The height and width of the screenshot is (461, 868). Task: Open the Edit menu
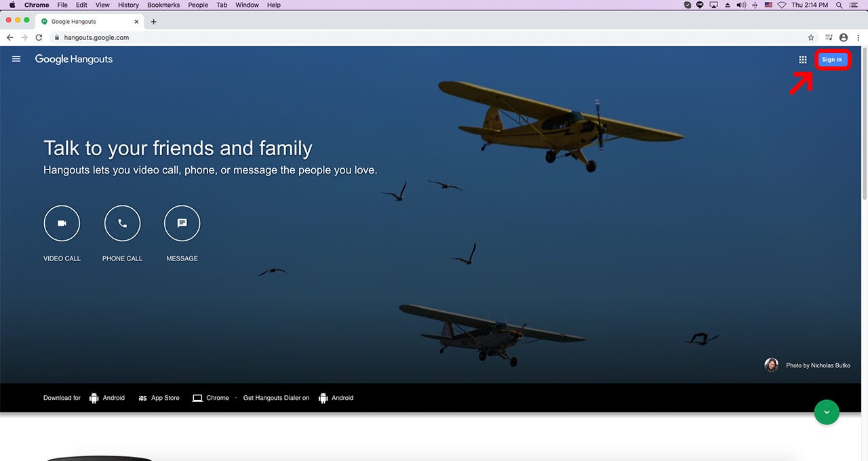tap(81, 5)
